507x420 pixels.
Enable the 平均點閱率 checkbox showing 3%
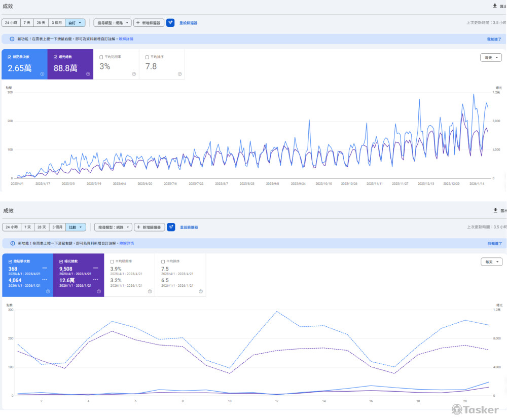point(101,57)
